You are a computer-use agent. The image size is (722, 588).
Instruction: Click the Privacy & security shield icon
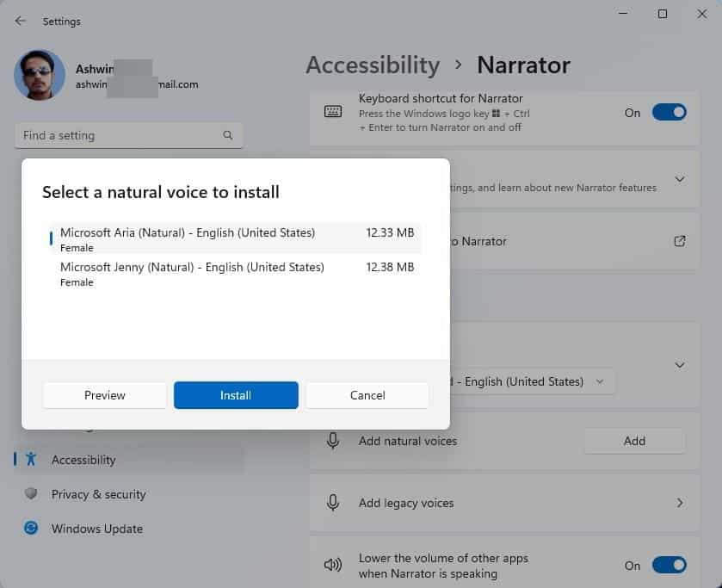[28, 494]
